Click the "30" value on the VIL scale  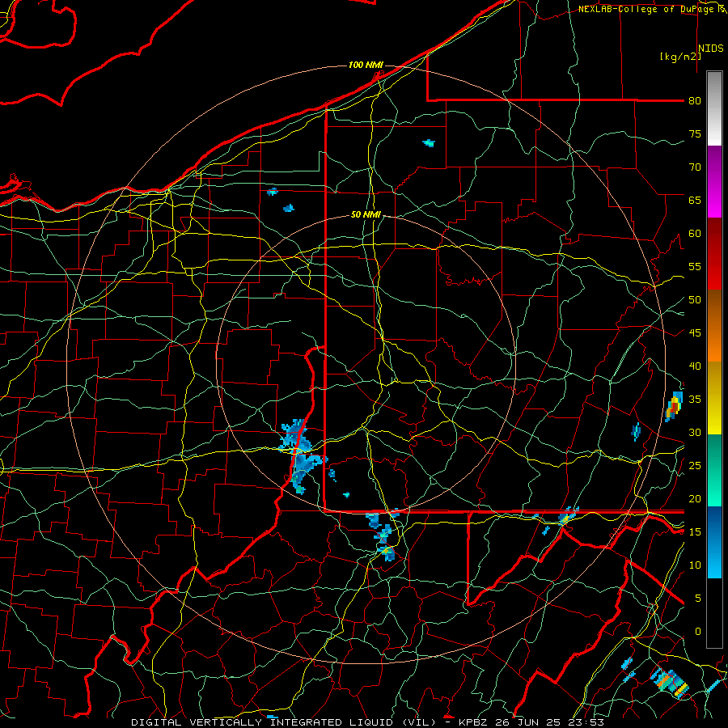pos(695,433)
